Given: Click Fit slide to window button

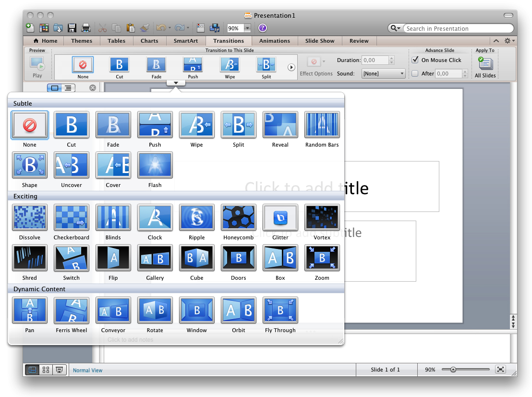Looking at the screenshot, I should coord(500,370).
